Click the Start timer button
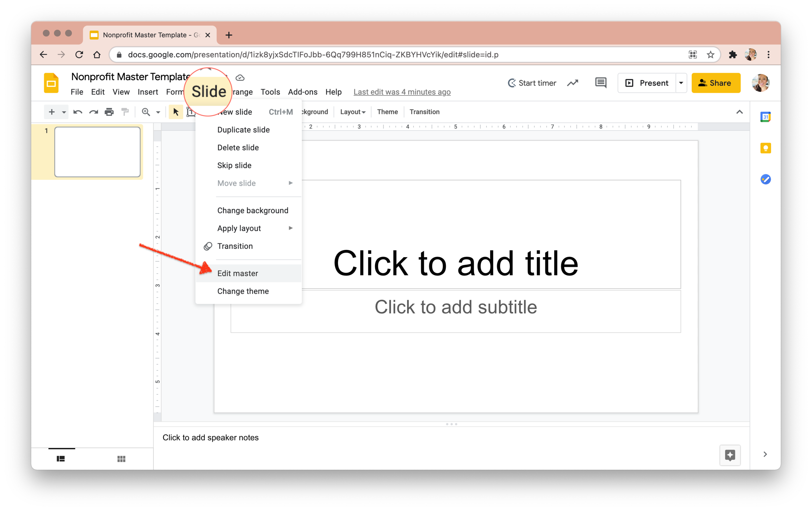The image size is (812, 511). 530,82
